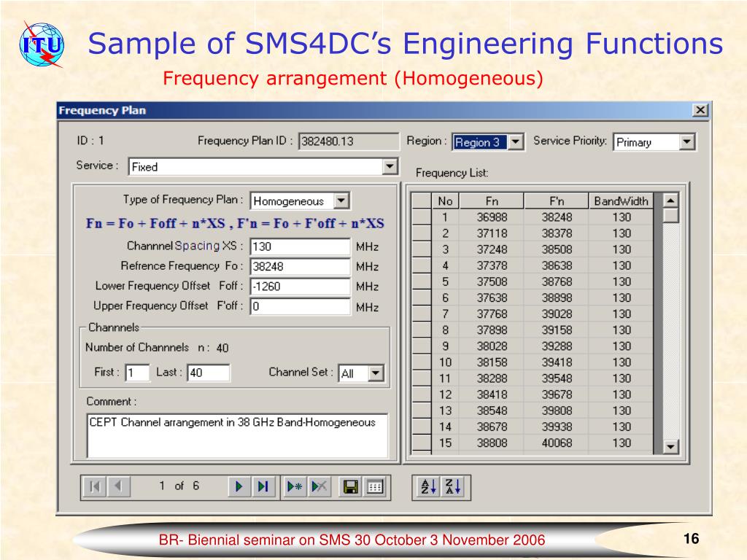This screenshot has width=747, height=560.
Task: Click the frequency list scrollbar thumb
Action: pos(670,216)
